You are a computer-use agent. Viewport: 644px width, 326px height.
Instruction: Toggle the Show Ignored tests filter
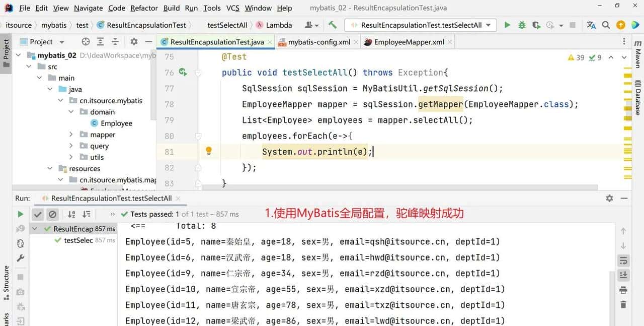53,214
